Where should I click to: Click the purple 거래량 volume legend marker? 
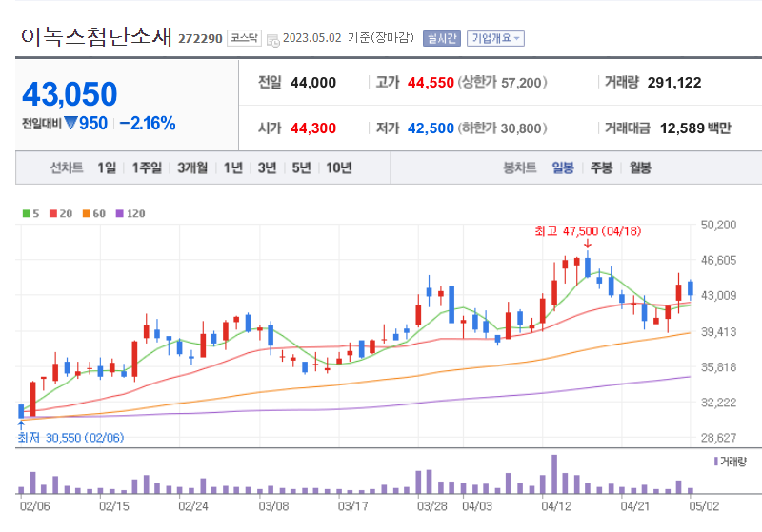coord(716,462)
